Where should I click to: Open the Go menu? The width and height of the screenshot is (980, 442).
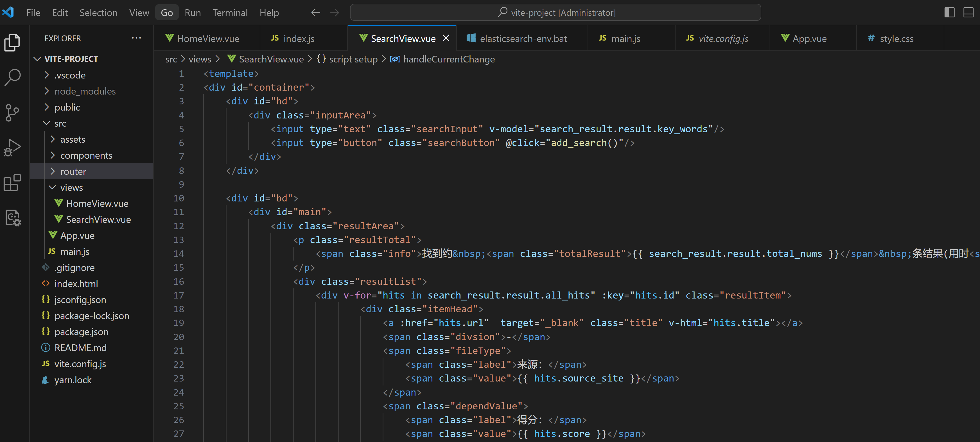tap(167, 13)
